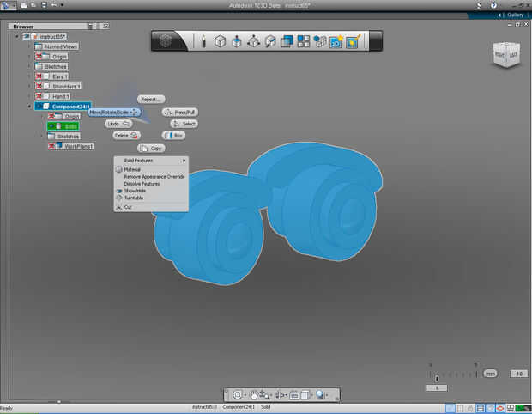Click the dark cube menu at toolbar left
This screenshot has height=414, width=532.
click(x=166, y=41)
